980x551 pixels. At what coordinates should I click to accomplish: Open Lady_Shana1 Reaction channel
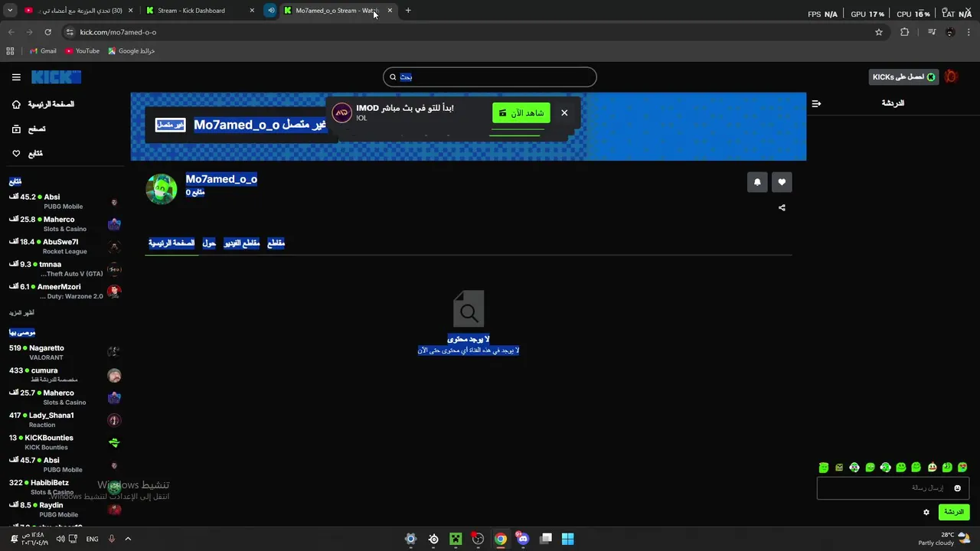point(65,420)
